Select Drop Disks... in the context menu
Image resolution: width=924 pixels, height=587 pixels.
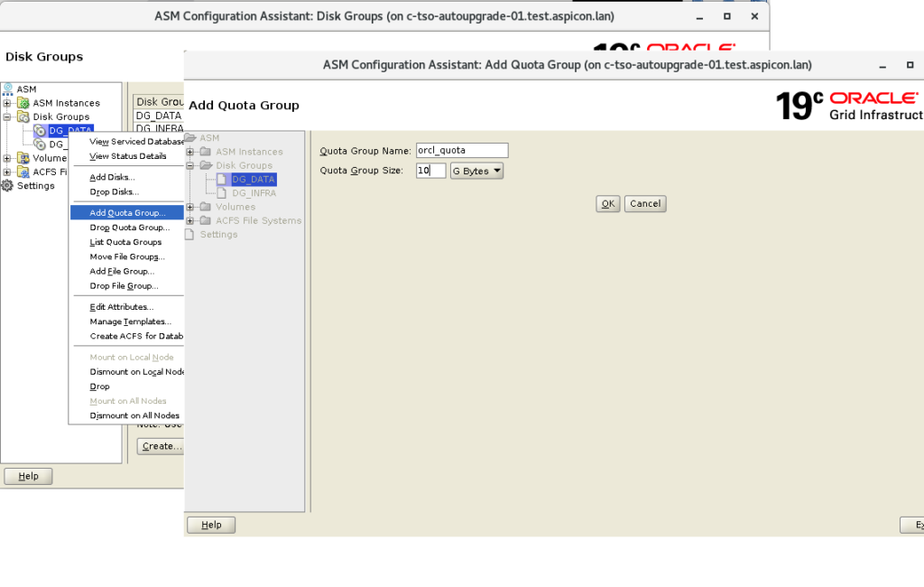click(127, 191)
